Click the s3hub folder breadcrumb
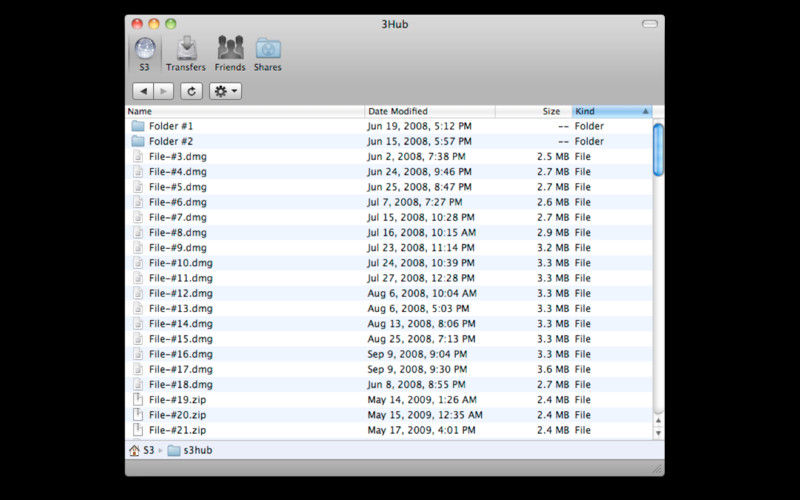Screen dimensions: 800x500 pos(190,450)
